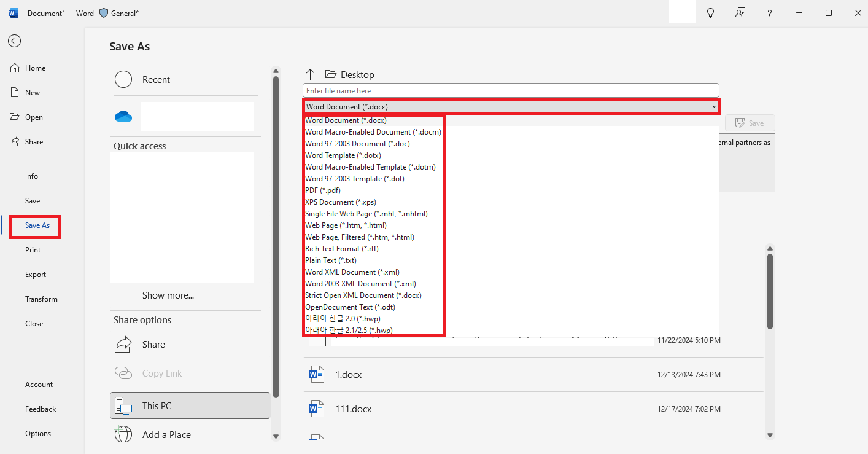This screenshot has height=454, width=868.
Task: Click the back arrow to return to document
Action: pos(14,41)
